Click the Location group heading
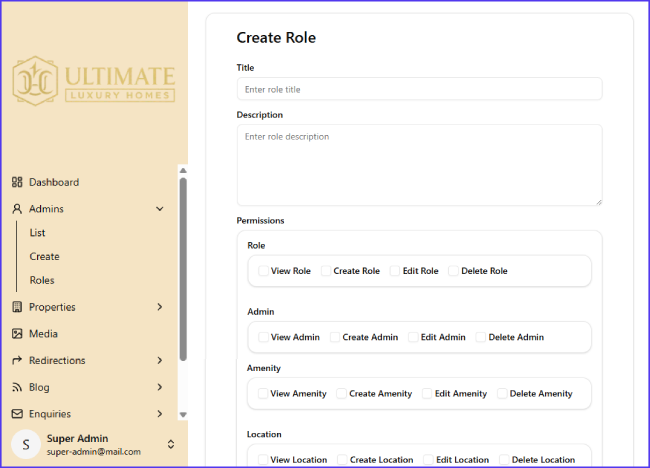Viewport: 650px width, 468px height. (264, 434)
